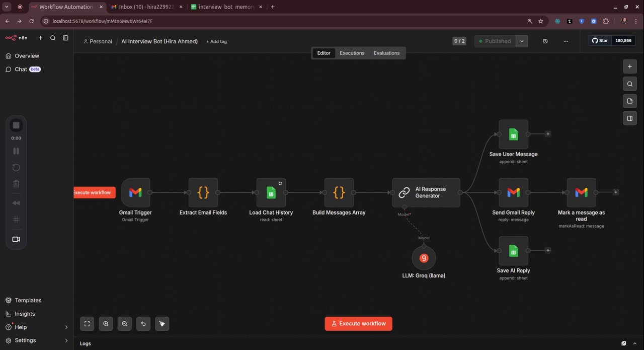Screen dimensions: 644x350
Task: Select the Save User Message node
Action: click(513, 134)
